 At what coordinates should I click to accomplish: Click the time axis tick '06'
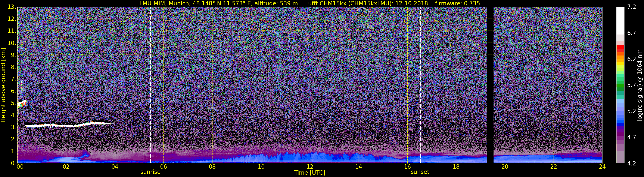[x=163, y=167]
